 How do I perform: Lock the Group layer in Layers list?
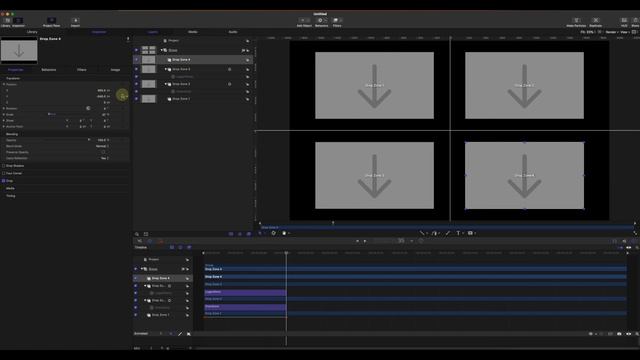pyautogui.click(x=247, y=51)
